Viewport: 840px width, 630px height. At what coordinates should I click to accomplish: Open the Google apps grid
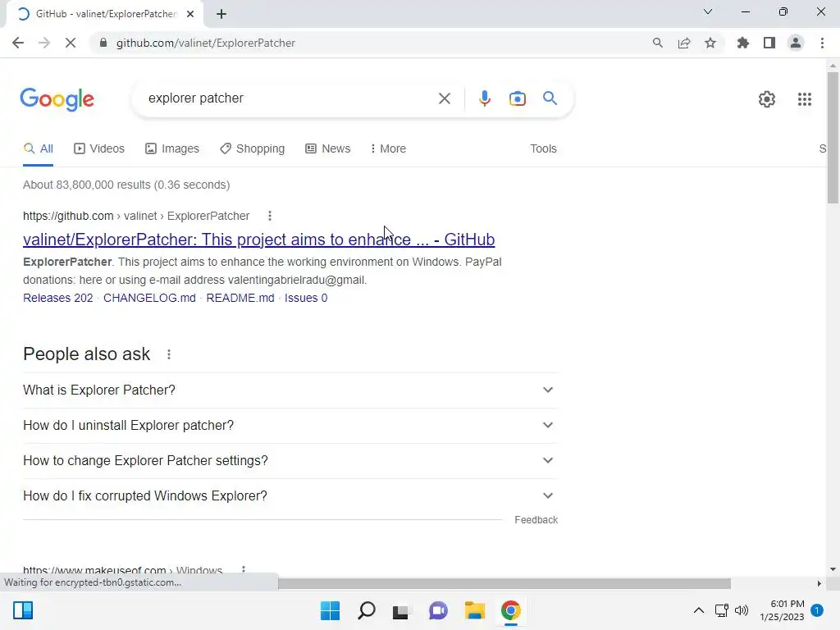[804, 99]
